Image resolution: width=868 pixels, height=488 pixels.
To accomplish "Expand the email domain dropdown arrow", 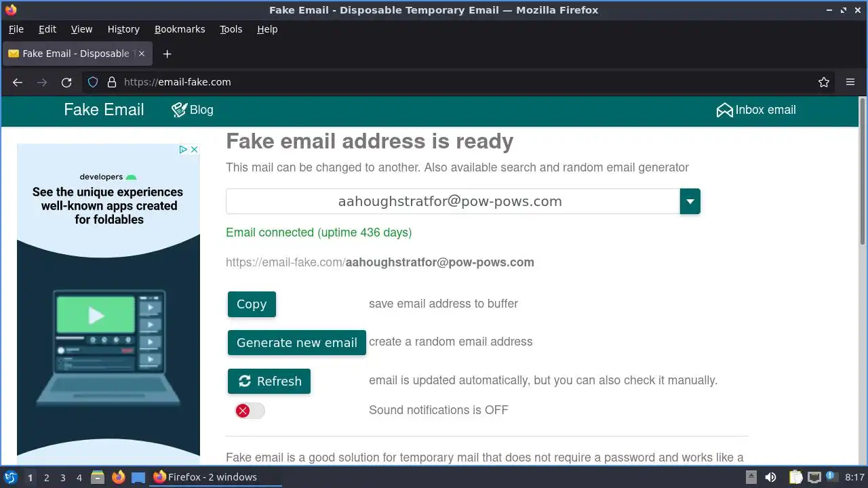I will point(690,201).
